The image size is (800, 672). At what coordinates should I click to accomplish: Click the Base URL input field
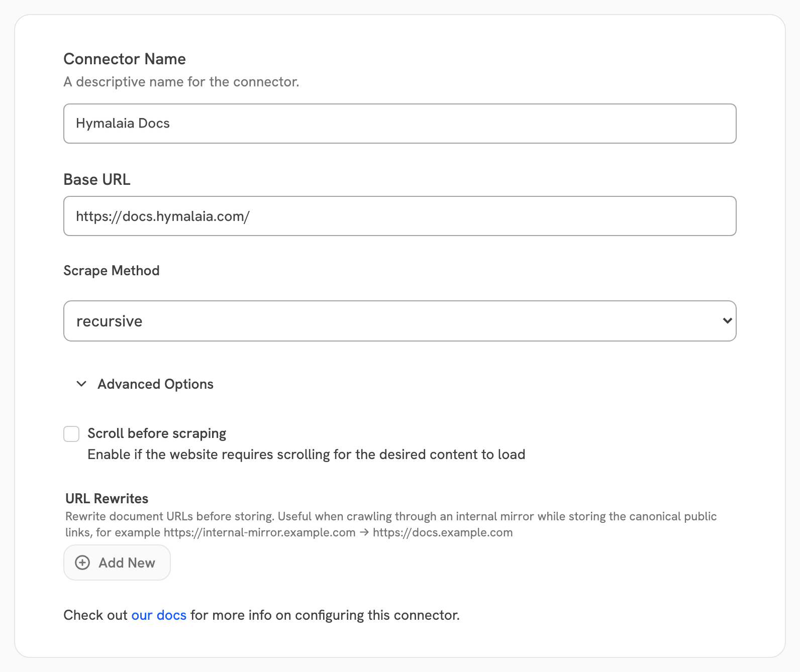399,216
